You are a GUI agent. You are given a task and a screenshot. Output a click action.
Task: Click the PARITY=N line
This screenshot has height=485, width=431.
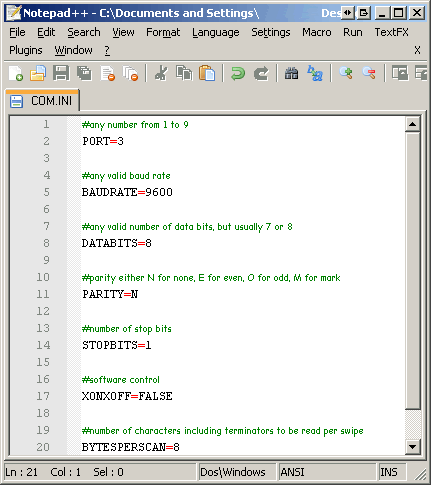click(x=110, y=294)
